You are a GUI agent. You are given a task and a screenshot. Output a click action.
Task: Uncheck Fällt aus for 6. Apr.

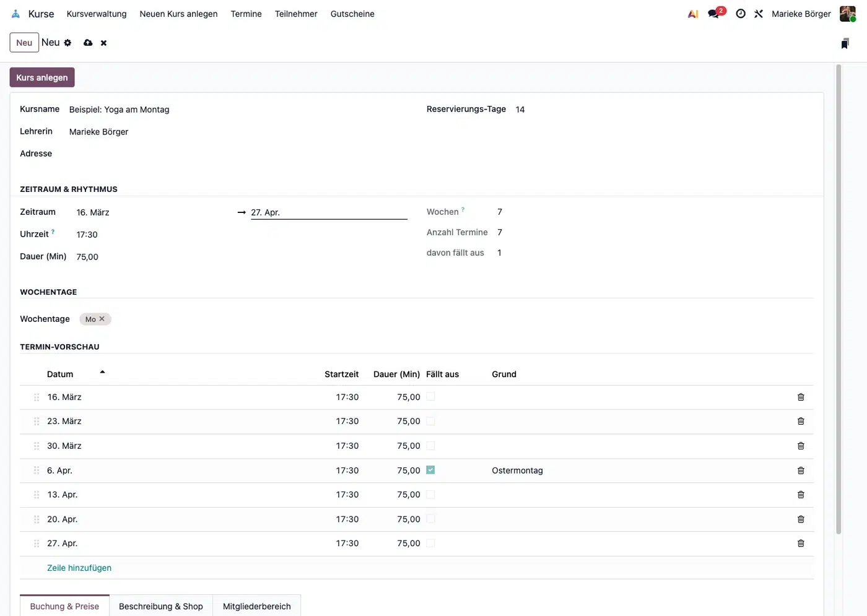[x=430, y=470]
